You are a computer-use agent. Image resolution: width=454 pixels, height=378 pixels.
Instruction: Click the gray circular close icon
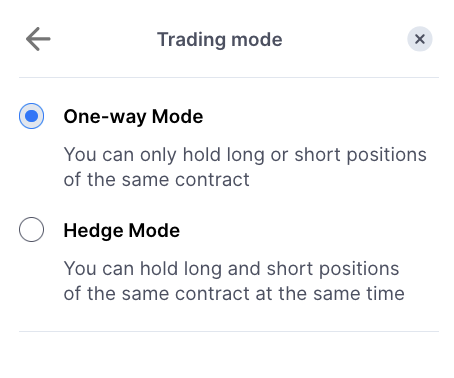click(420, 39)
